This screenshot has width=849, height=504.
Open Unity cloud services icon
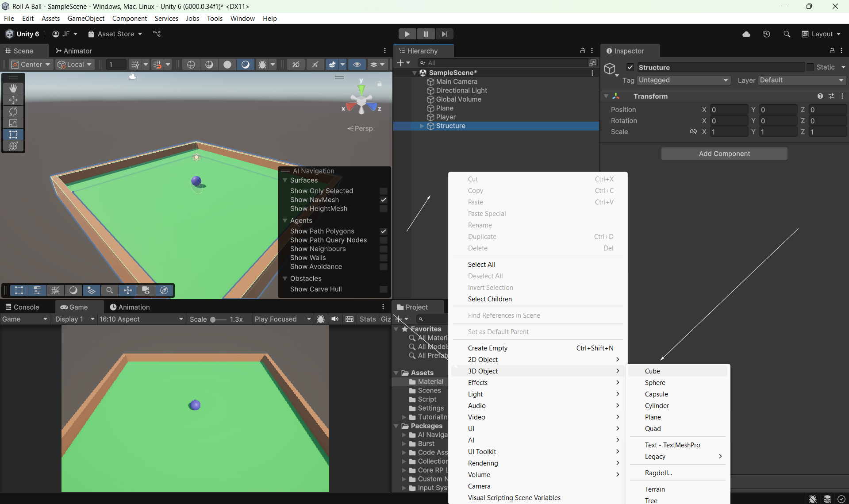point(746,34)
